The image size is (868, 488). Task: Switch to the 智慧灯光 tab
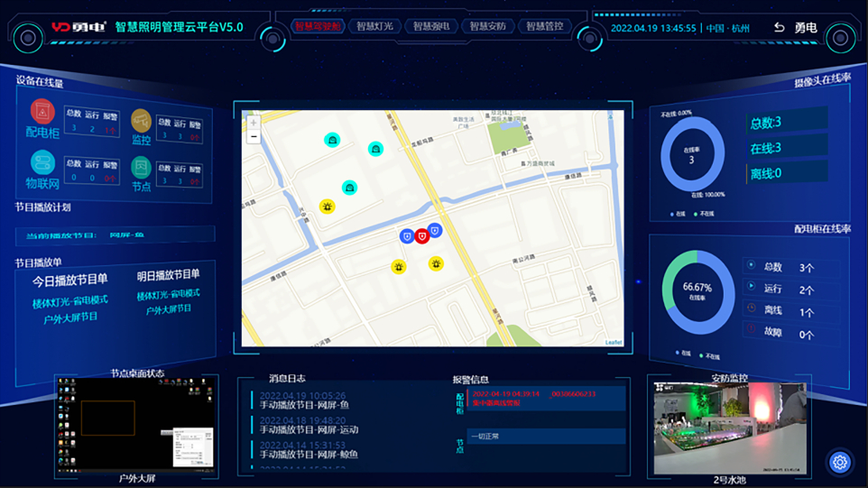click(374, 27)
